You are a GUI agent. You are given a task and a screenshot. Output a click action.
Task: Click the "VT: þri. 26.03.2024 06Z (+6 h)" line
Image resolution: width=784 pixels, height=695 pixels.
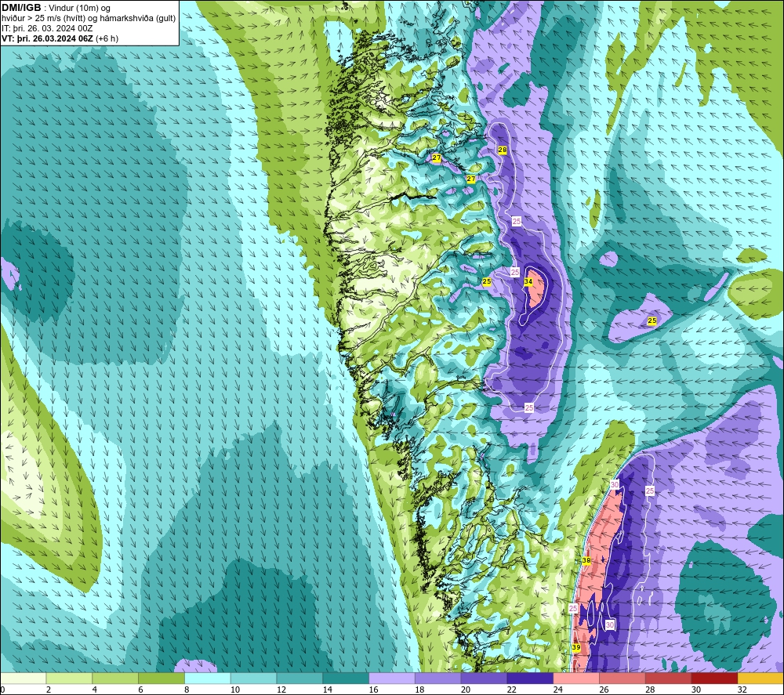tap(60, 38)
